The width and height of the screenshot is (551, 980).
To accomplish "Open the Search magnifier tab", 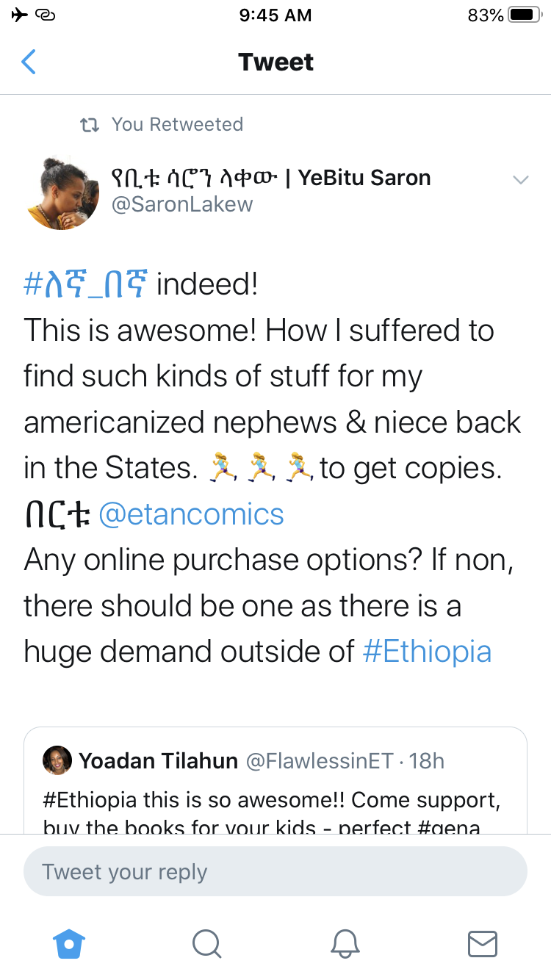I will pos(206,943).
